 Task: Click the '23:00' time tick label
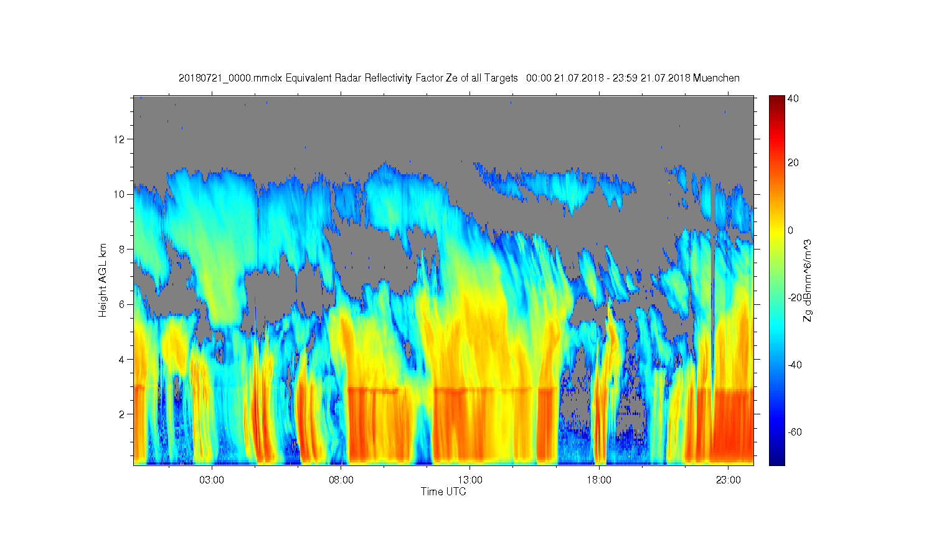point(729,480)
